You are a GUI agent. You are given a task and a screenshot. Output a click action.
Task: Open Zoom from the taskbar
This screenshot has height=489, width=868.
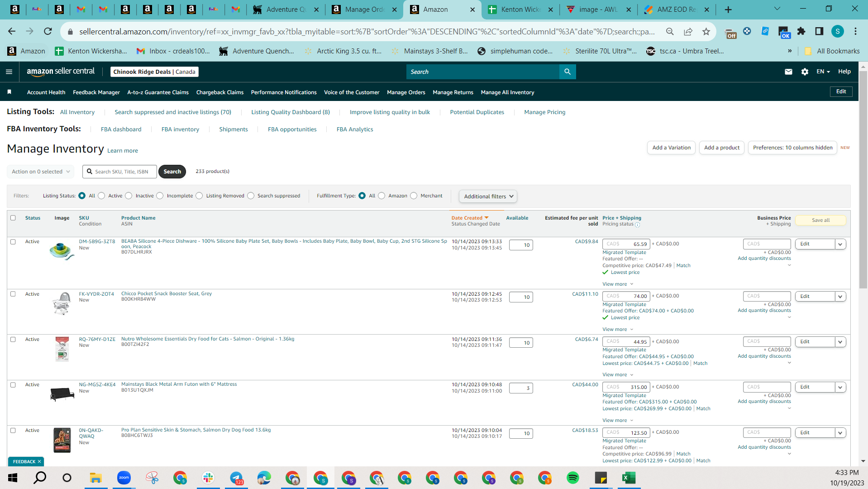tap(124, 478)
